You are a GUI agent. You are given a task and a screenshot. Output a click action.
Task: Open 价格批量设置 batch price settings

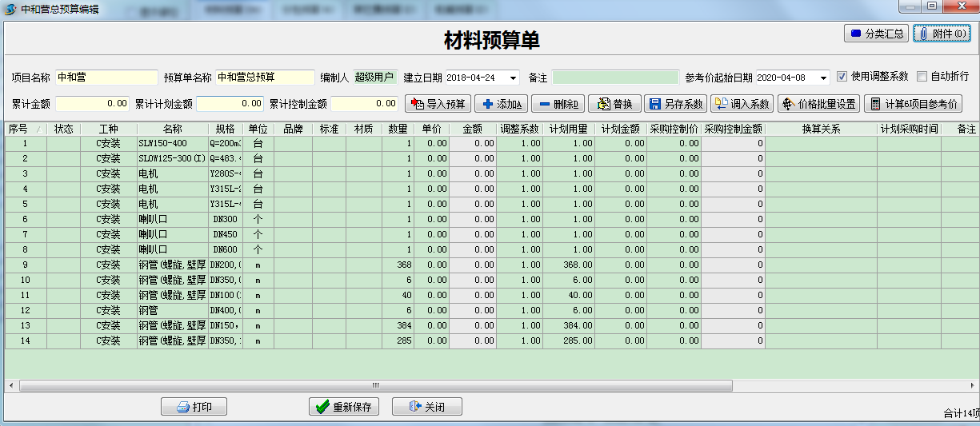pos(818,104)
